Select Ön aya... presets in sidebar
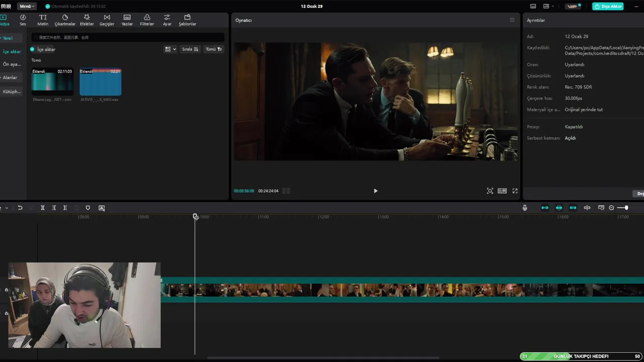 [x=12, y=64]
